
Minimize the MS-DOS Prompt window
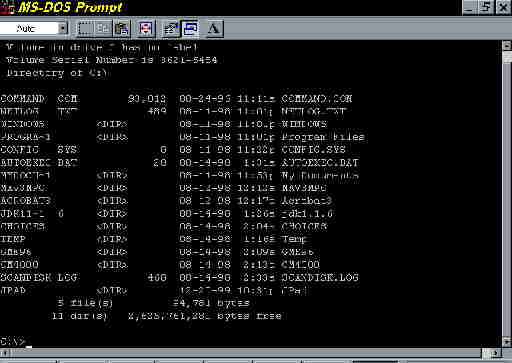[470, 8]
